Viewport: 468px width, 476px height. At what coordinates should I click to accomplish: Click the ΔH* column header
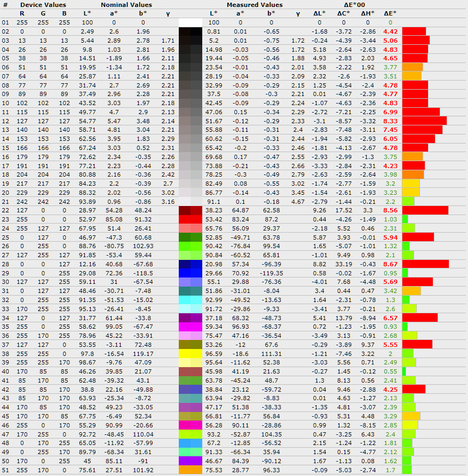pos(368,13)
